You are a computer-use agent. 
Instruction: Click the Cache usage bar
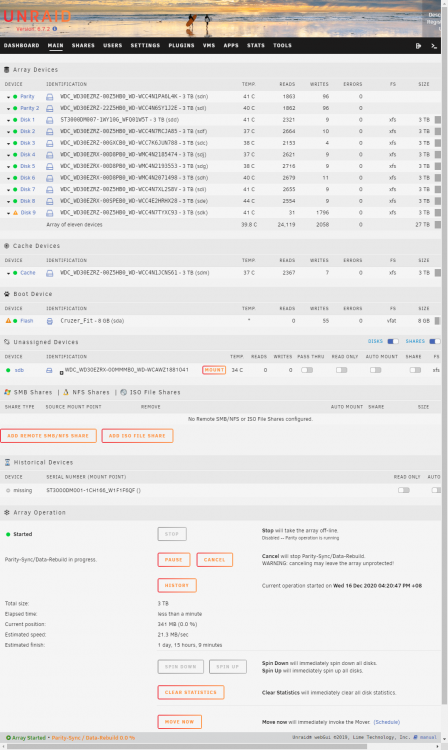click(x=437, y=273)
